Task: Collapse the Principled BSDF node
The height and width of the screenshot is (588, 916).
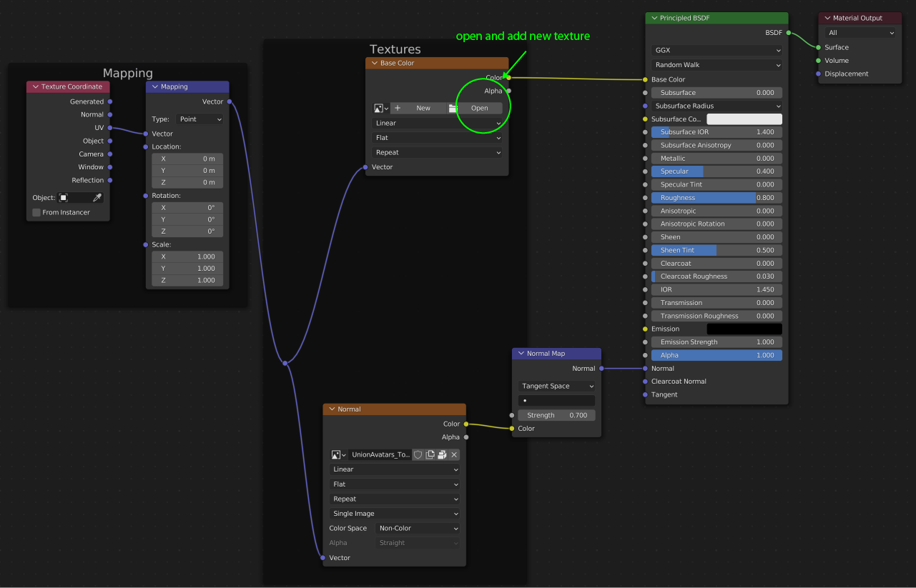Action: click(x=654, y=18)
